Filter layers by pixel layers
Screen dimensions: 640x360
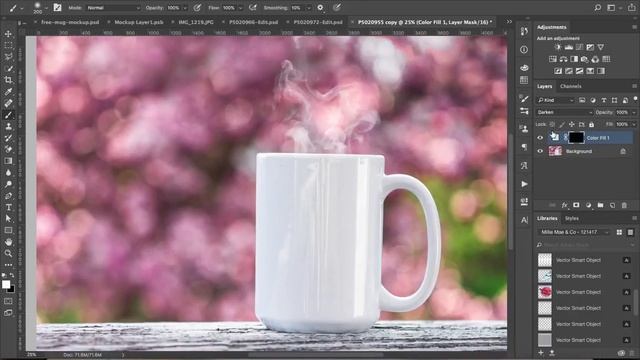tap(582, 100)
